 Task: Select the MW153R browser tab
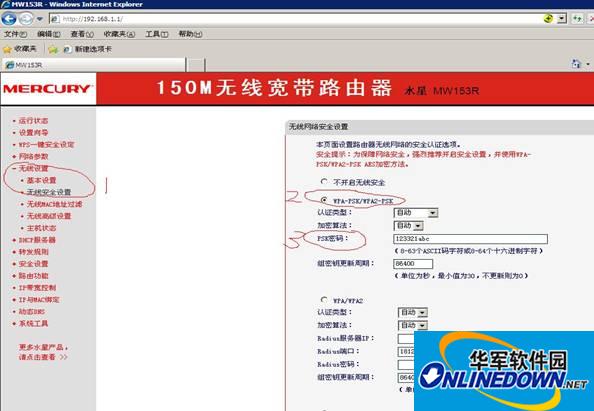tap(94, 65)
